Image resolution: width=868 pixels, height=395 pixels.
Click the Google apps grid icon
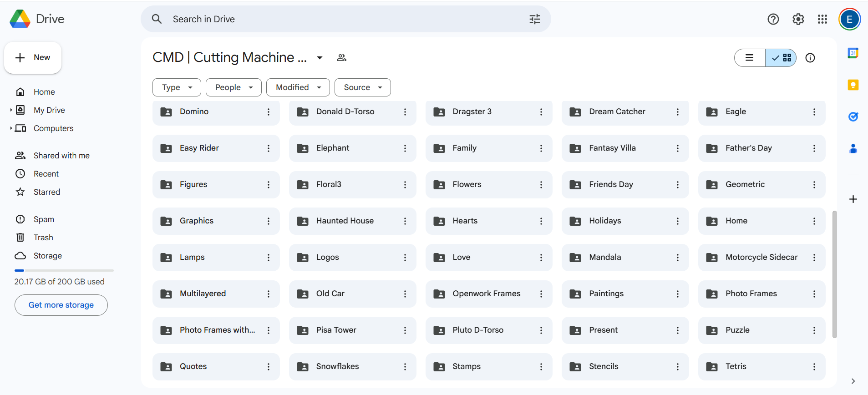[x=822, y=19]
